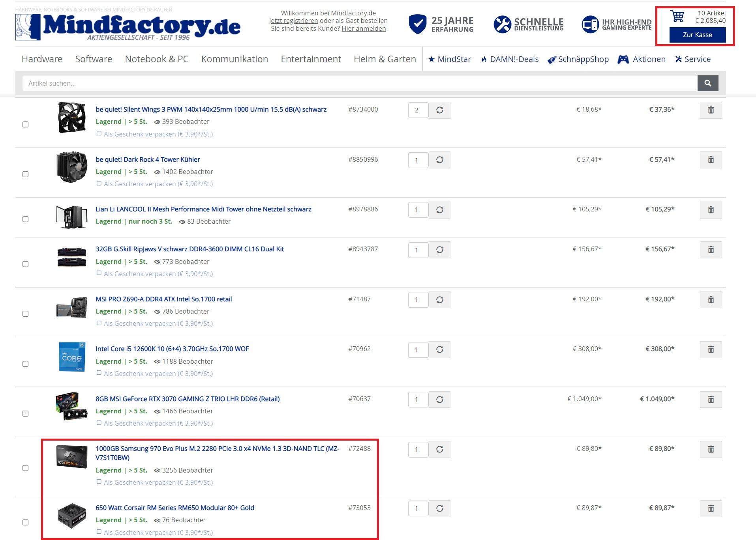The height and width of the screenshot is (540, 756).
Task: Click Jetzt registrieren link
Action: tap(293, 21)
